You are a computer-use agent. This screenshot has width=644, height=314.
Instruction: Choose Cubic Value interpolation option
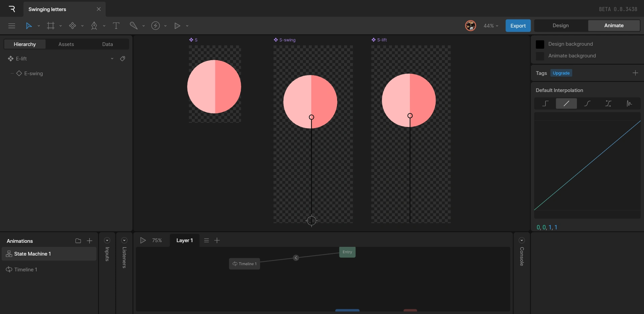click(x=608, y=103)
